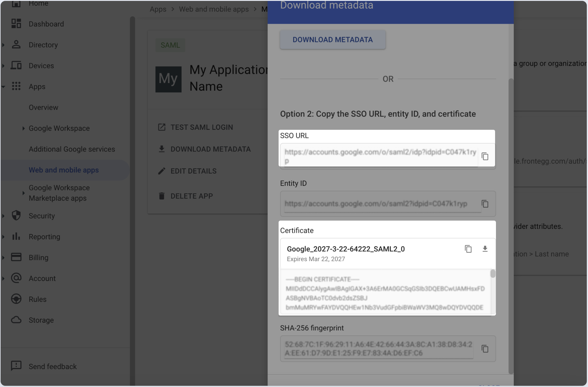Open Additional Google services menu item
The height and width of the screenshot is (387, 588).
[x=72, y=149]
